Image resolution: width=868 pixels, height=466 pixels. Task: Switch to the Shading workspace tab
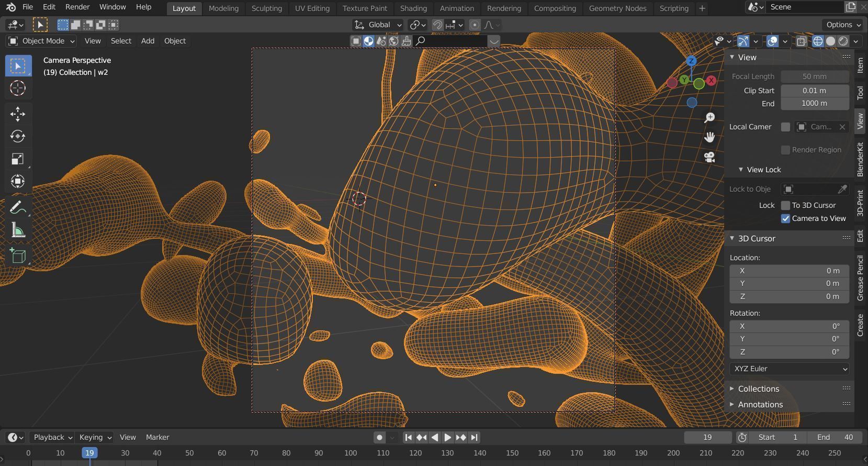pyautogui.click(x=413, y=8)
